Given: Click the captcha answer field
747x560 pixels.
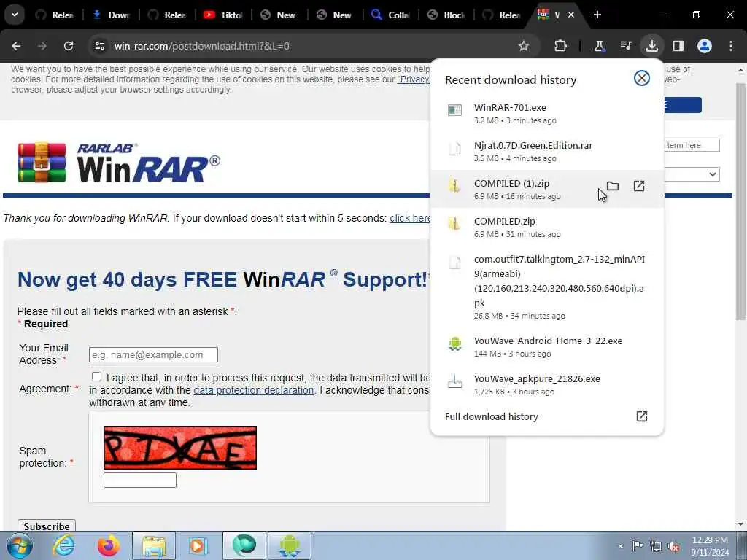Looking at the screenshot, I should click(140, 480).
